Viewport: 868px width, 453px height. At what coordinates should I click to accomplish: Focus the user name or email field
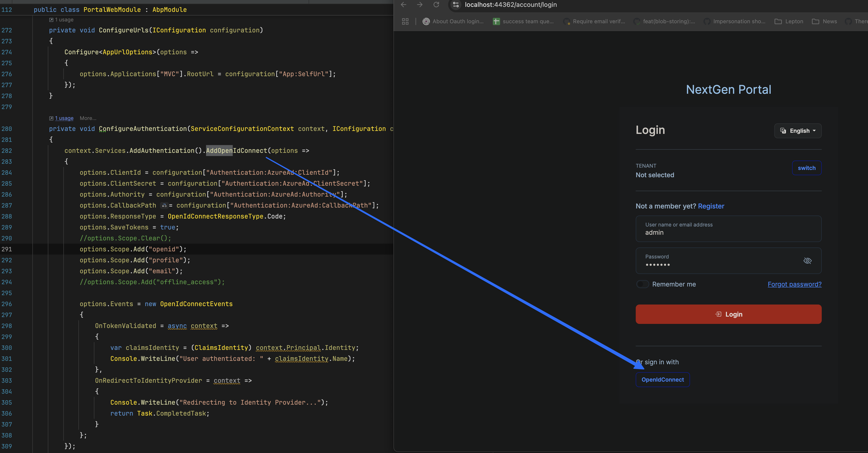(728, 229)
